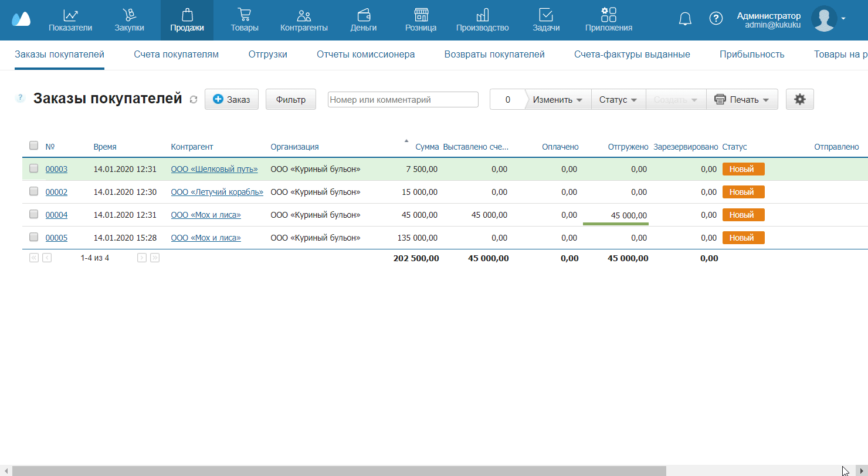Image resolution: width=868 pixels, height=476 pixels.
Task: Select checkbox for order 00003
Action: coord(34,168)
